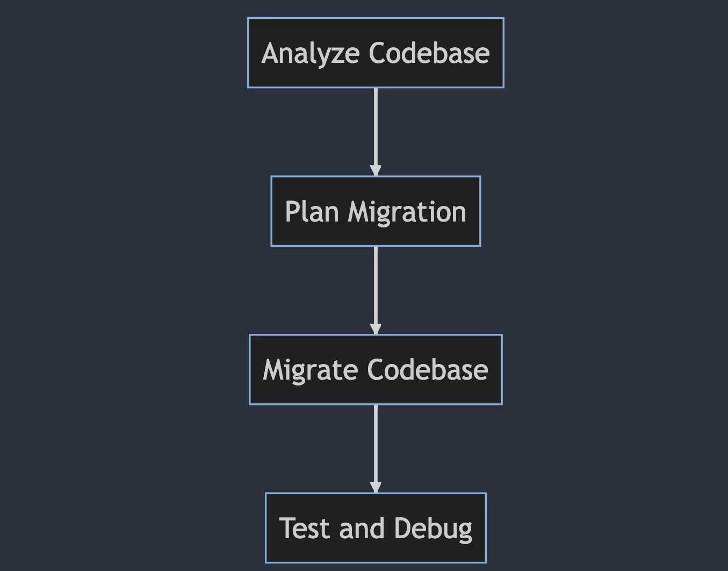Click the arrowhead entering Migrate Codebase
Viewport: 728px width, 571px height.
376,329
